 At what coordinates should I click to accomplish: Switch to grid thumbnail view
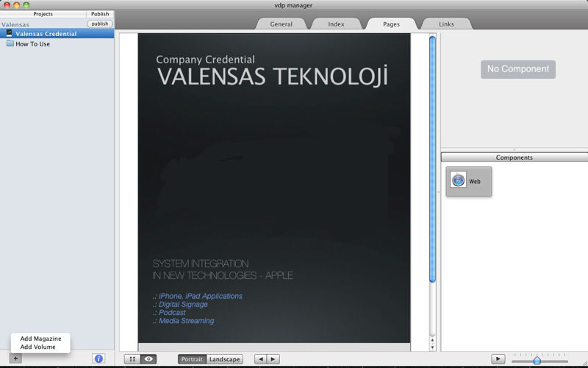click(132, 359)
